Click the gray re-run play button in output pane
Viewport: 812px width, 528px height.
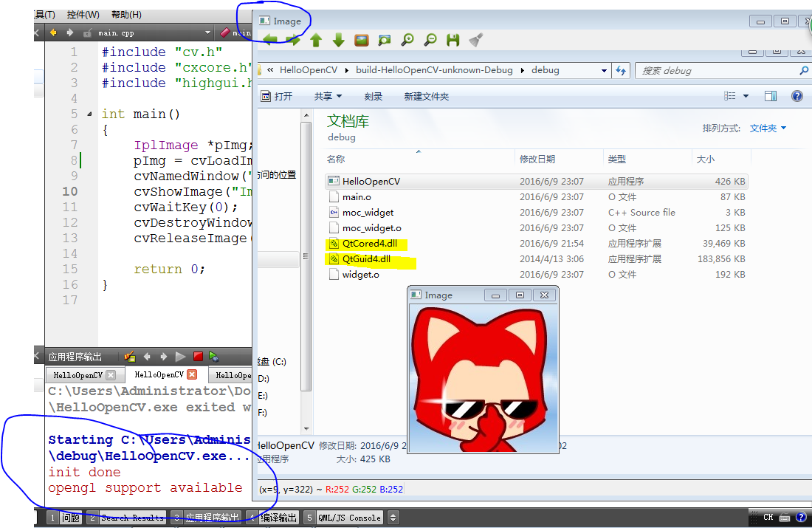click(x=180, y=357)
